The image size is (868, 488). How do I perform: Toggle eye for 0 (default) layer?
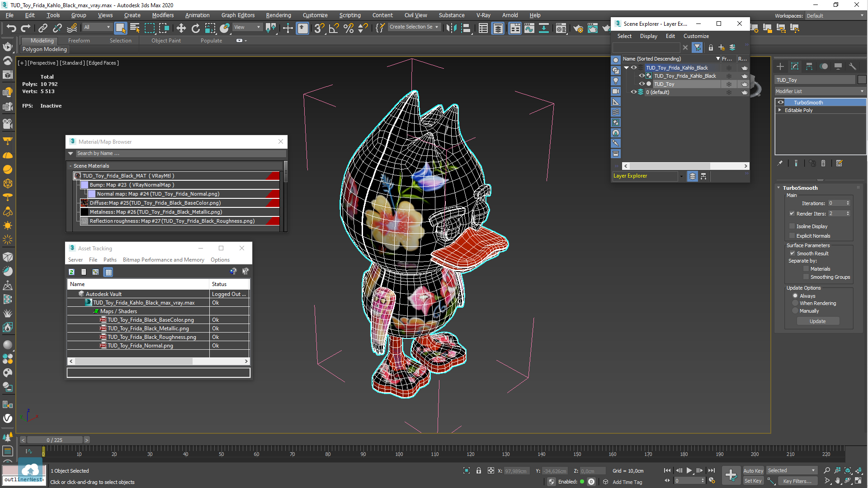point(634,92)
